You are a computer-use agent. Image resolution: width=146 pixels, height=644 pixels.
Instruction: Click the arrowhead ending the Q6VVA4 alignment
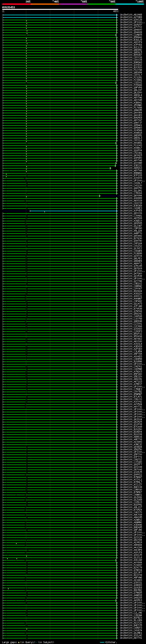coord(100,196)
